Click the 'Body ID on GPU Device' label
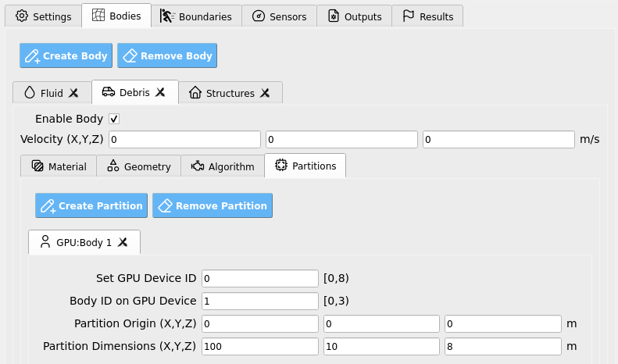This screenshot has height=364, width=618. click(133, 301)
